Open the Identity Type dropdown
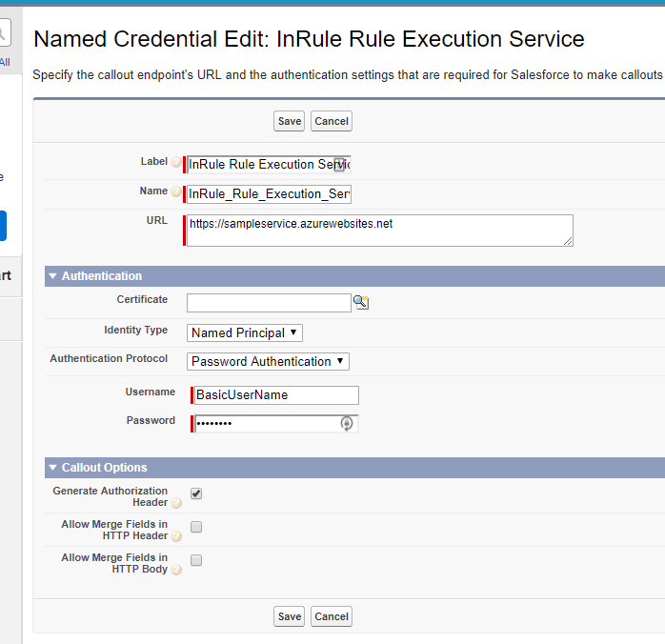Image resolution: width=665 pixels, height=644 pixels. (x=245, y=332)
